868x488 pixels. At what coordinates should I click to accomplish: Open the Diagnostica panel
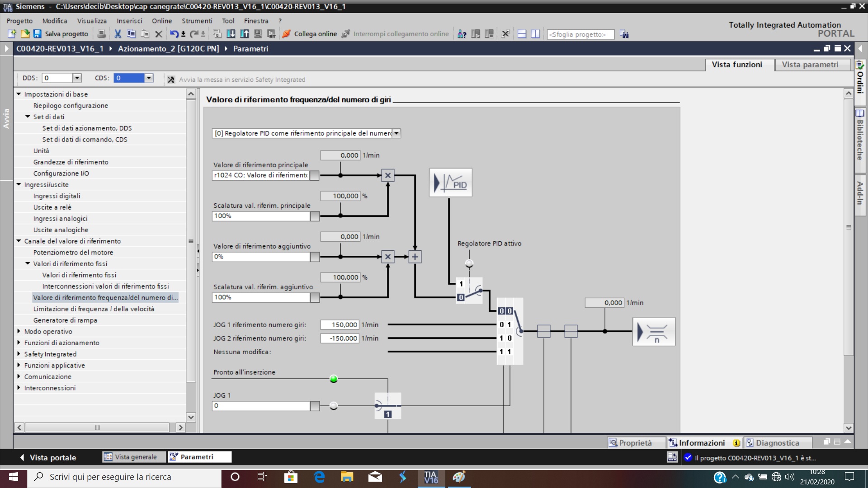778,442
